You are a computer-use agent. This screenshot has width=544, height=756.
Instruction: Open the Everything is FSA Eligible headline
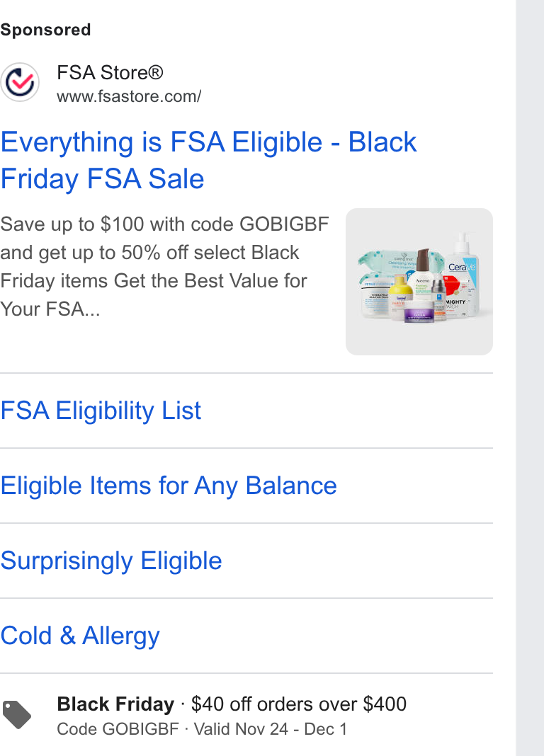pyautogui.click(x=208, y=160)
